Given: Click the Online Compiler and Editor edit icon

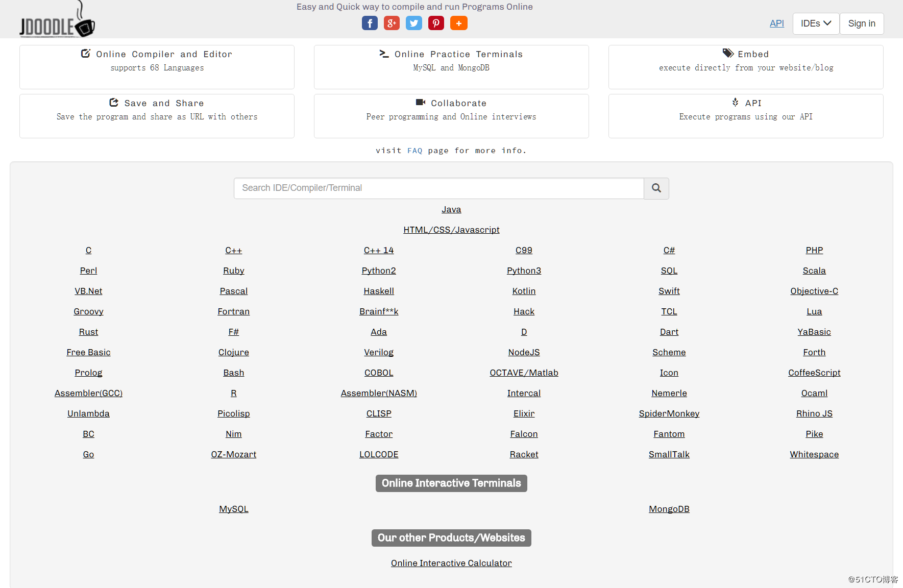Looking at the screenshot, I should click(x=86, y=54).
